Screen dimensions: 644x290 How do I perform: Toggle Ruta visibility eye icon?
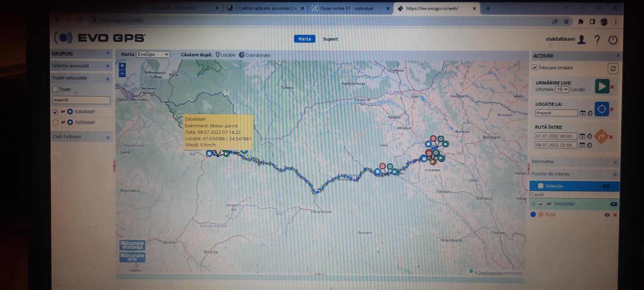607,215
